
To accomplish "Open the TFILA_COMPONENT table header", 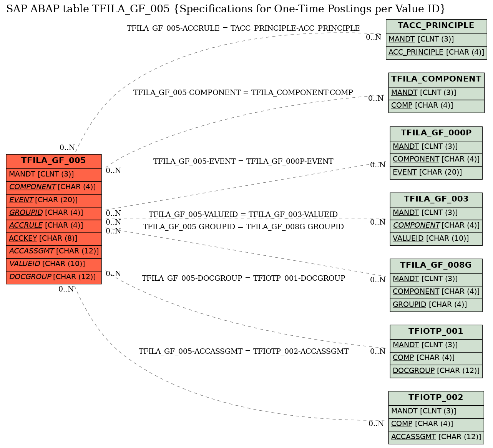I will (x=436, y=80).
